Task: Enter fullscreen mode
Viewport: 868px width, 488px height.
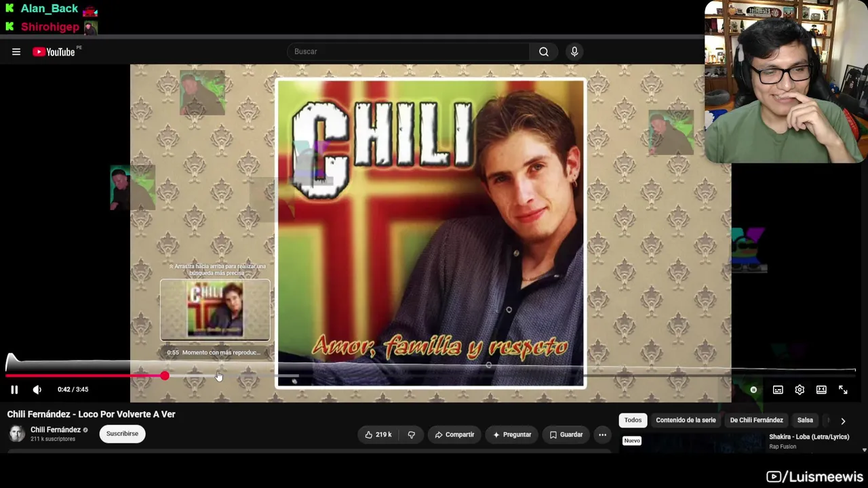Action: (x=843, y=390)
